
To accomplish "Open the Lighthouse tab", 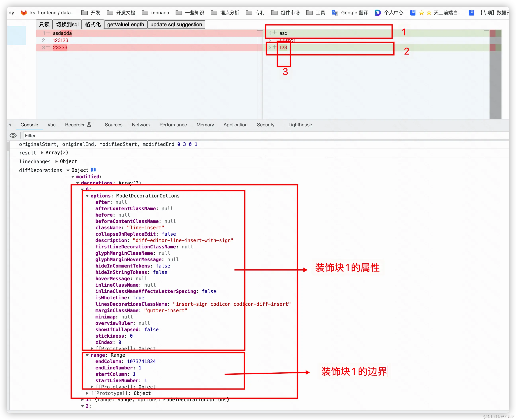I will [300, 125].
